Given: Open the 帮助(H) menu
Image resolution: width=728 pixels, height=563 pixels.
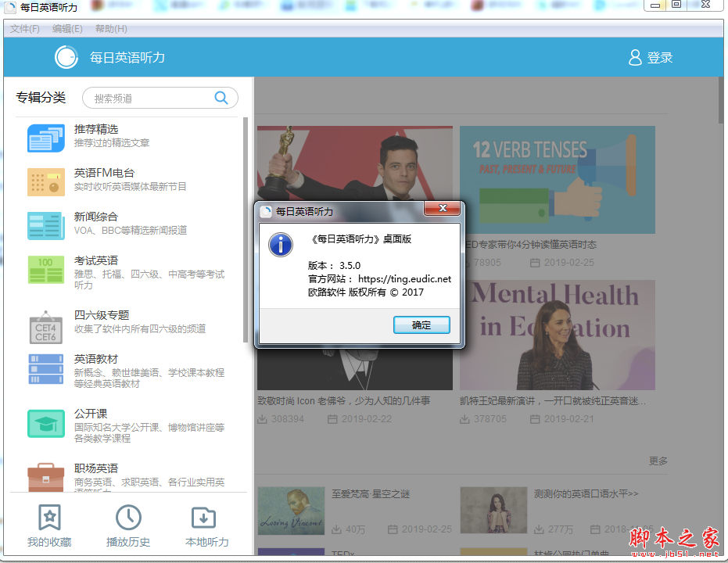Looking at the screenshot, I should 111,29.
